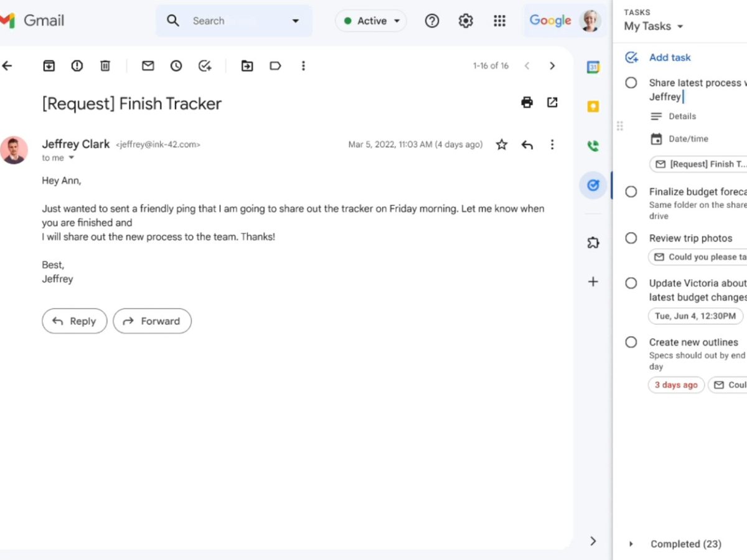Click the Reply button

(x=74, y=321)
